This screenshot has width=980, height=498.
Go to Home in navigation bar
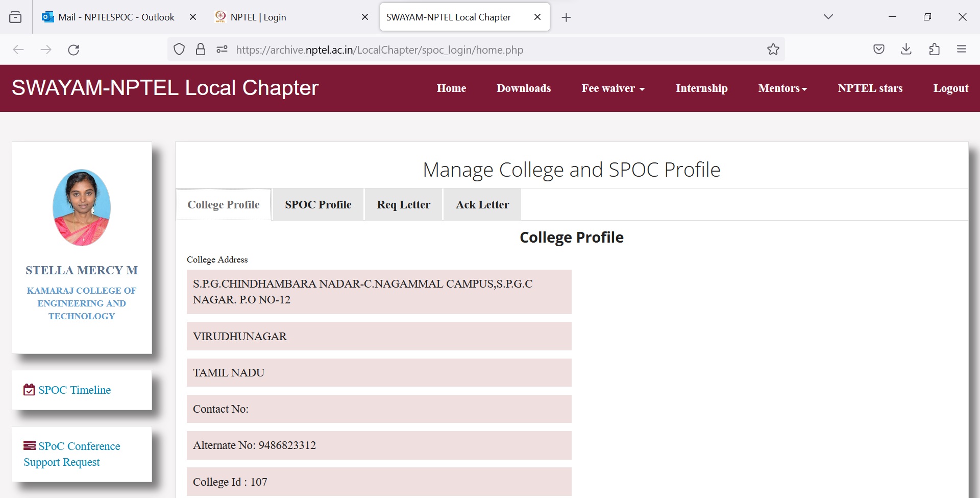click(451, 88)
